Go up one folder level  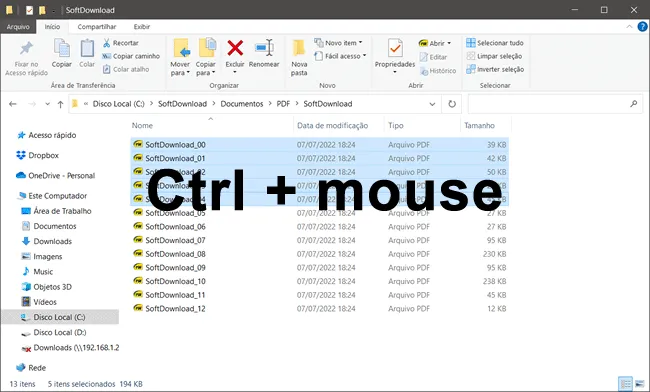61,104
